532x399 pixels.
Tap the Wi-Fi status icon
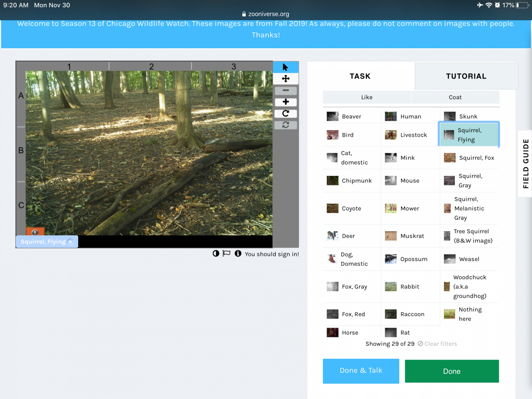coord(489,5)
